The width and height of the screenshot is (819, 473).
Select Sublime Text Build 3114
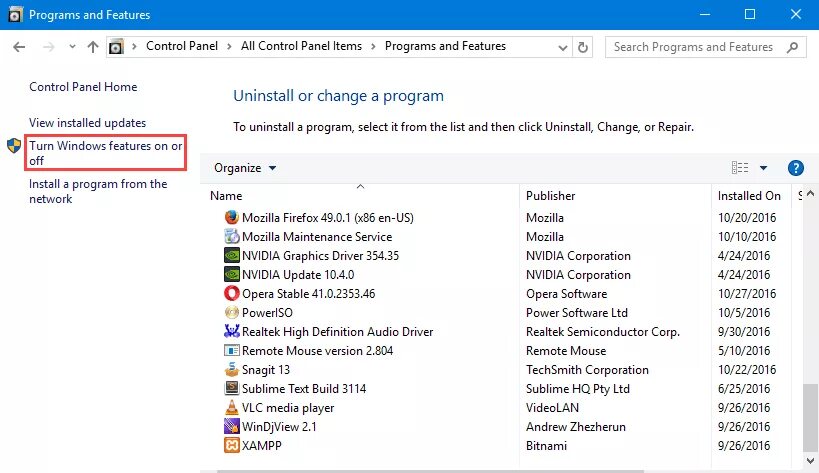pyautogui.click(x=303, y=388)
